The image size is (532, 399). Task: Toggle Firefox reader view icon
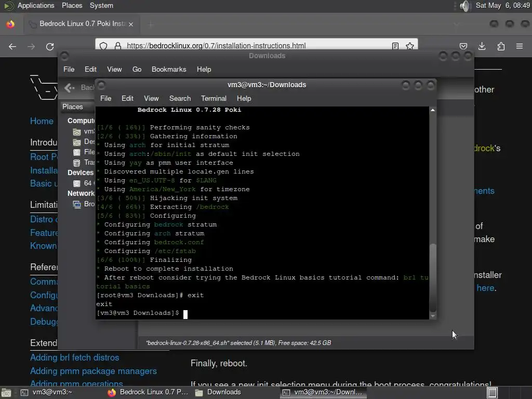tap(395, 46)
